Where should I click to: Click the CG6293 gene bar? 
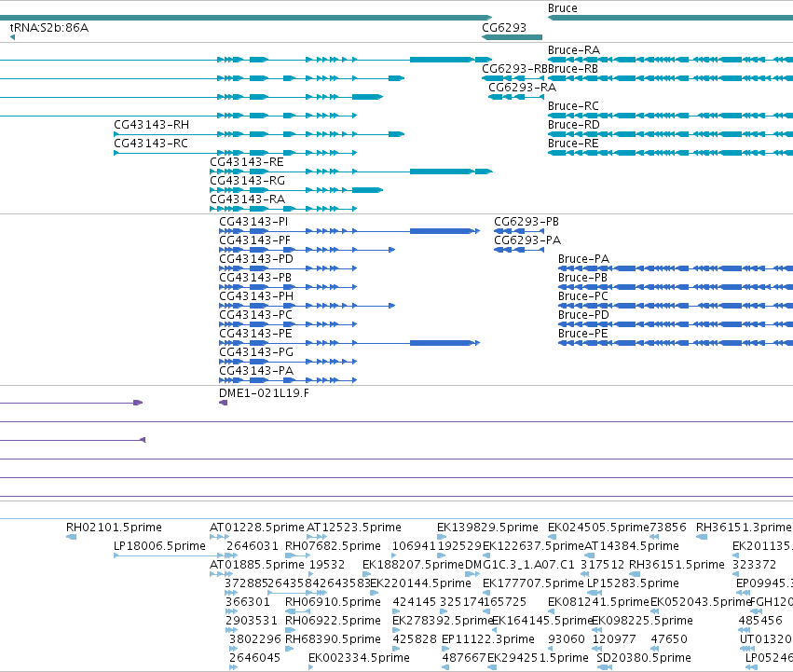tap(512, 37)
